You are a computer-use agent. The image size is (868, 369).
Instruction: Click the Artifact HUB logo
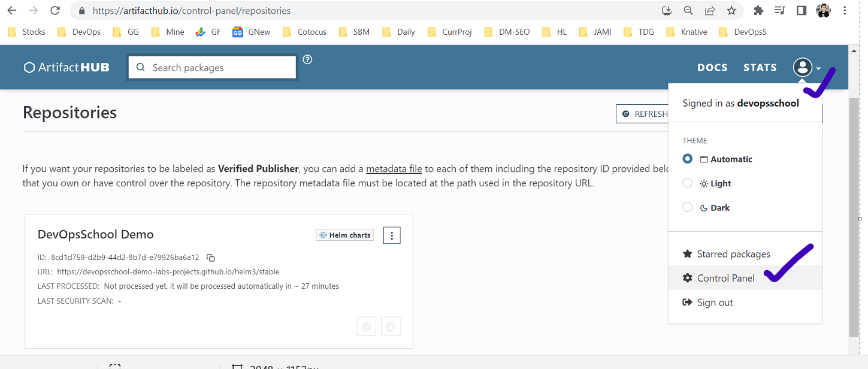[66, 68]
